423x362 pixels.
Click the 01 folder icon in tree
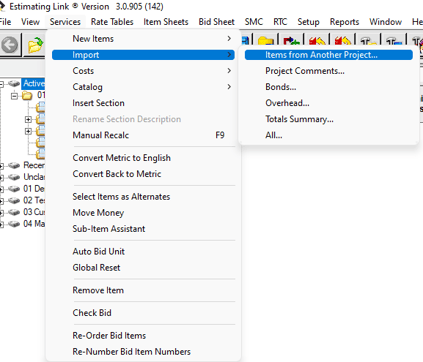pyautogui.click(x=27, y=95)
